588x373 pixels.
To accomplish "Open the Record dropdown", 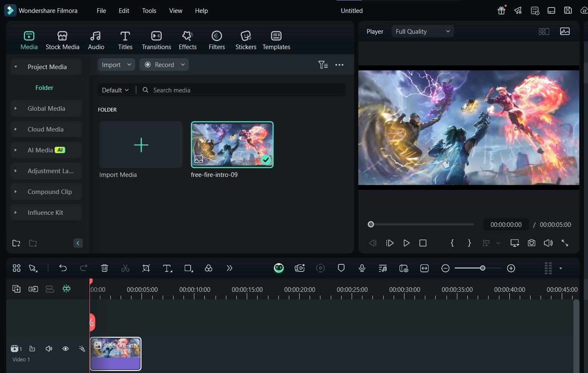I will (164, 65).
